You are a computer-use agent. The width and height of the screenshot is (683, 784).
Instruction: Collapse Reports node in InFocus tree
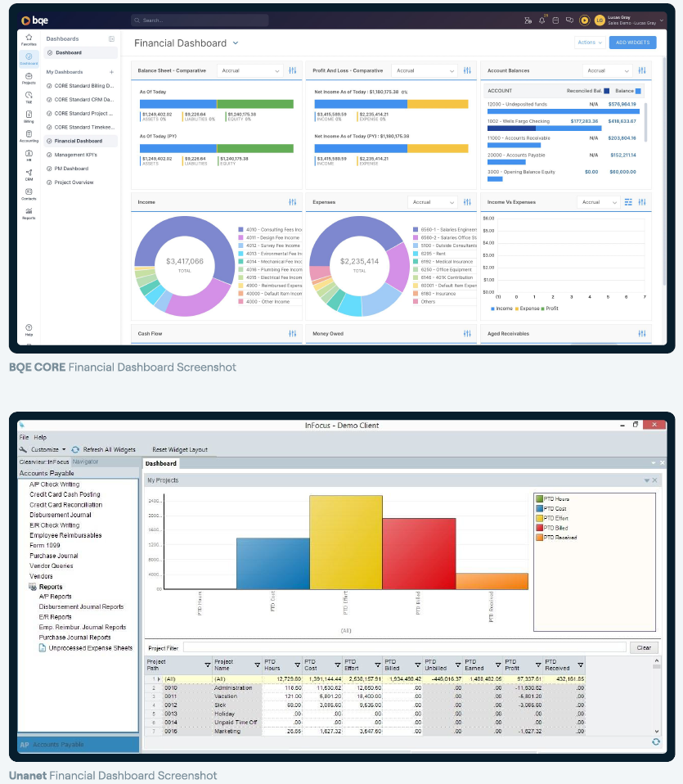[x=33, y=587]
